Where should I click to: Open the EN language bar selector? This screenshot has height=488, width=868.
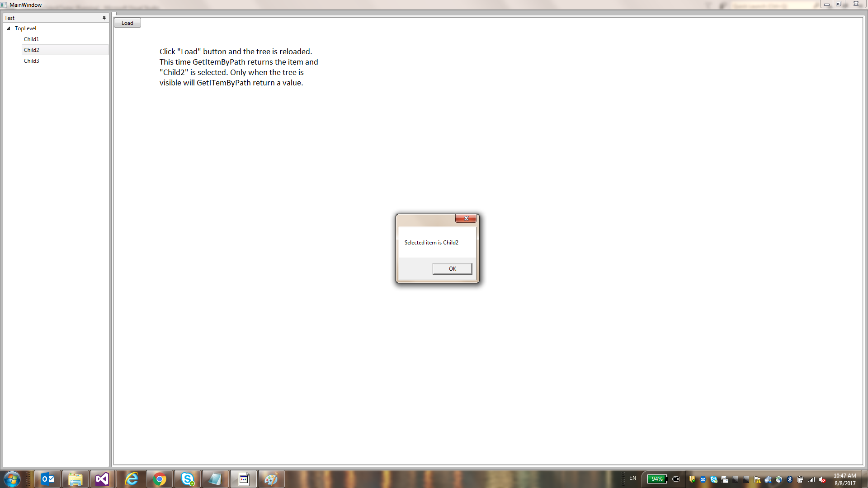632,478
